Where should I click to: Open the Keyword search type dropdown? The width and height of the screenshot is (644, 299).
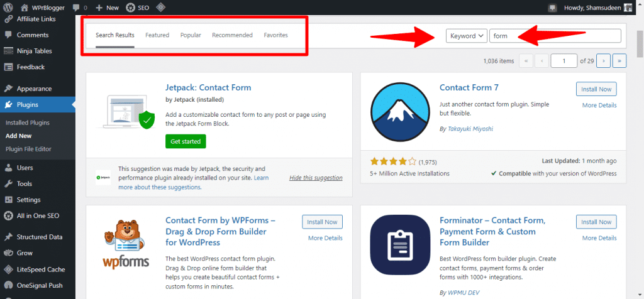click(467, 36)
